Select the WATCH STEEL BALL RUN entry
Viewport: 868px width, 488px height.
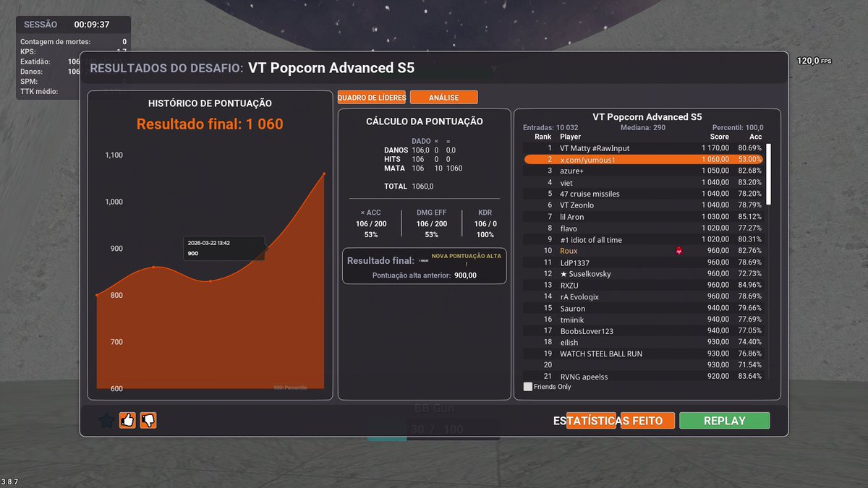coord(642,354)
